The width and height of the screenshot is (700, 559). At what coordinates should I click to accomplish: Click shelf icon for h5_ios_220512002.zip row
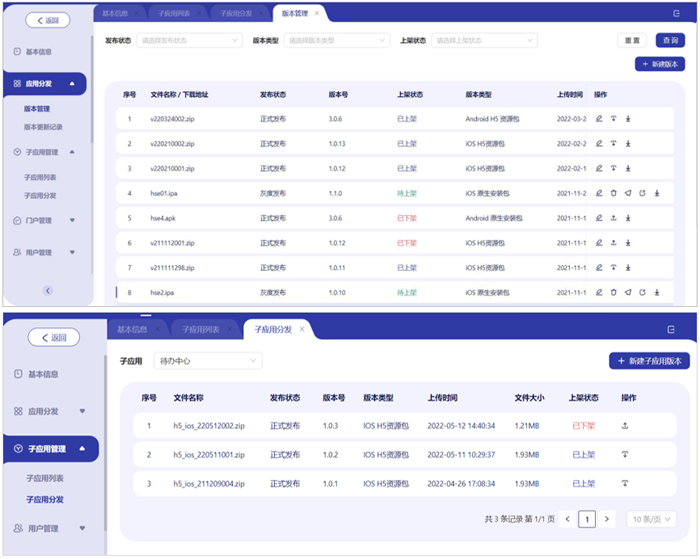point(626,425)
